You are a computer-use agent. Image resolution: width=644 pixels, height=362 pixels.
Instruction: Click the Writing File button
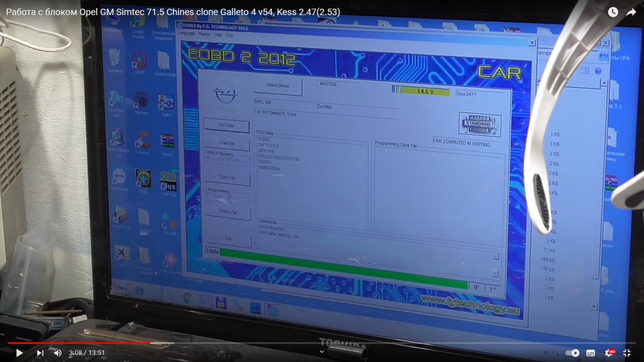pyautogui.click(x=228, y=212)
